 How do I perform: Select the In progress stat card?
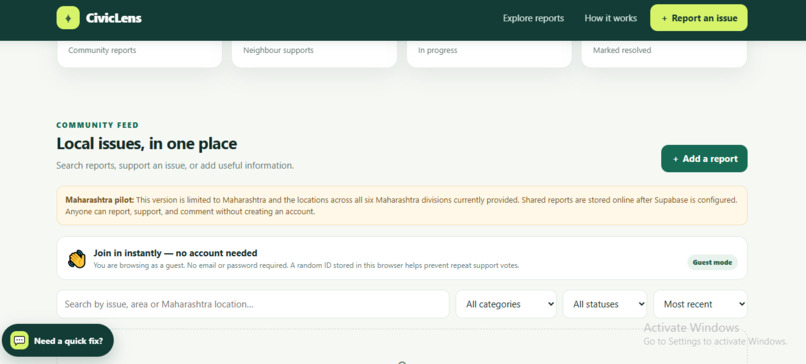(489, 54)
